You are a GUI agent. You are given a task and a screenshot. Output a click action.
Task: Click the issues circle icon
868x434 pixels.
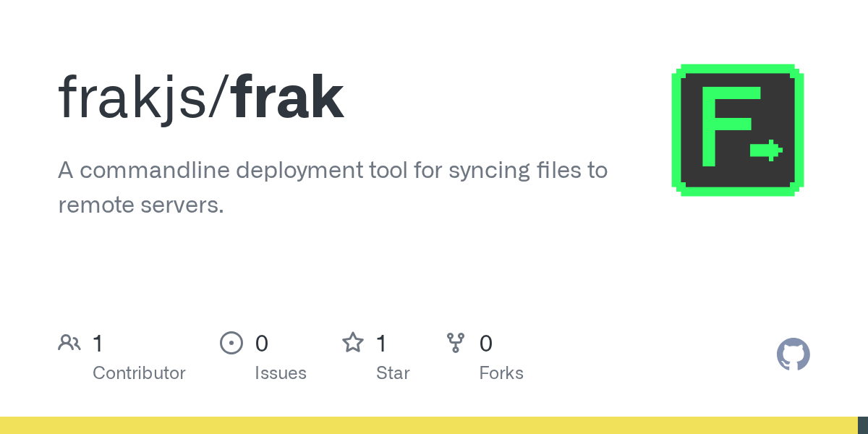[x=231, y=342]
